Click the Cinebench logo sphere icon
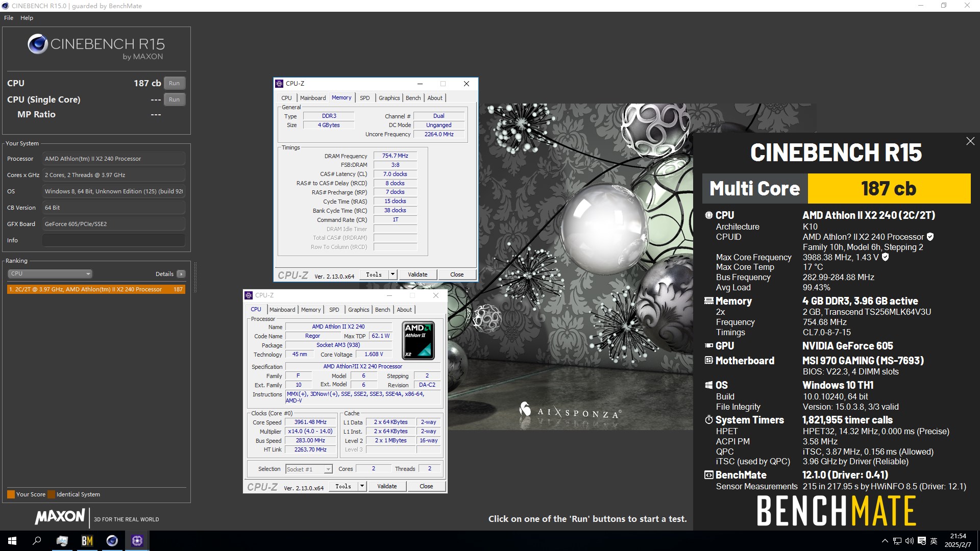The image size is (980, 551). (x=37, y=44)
